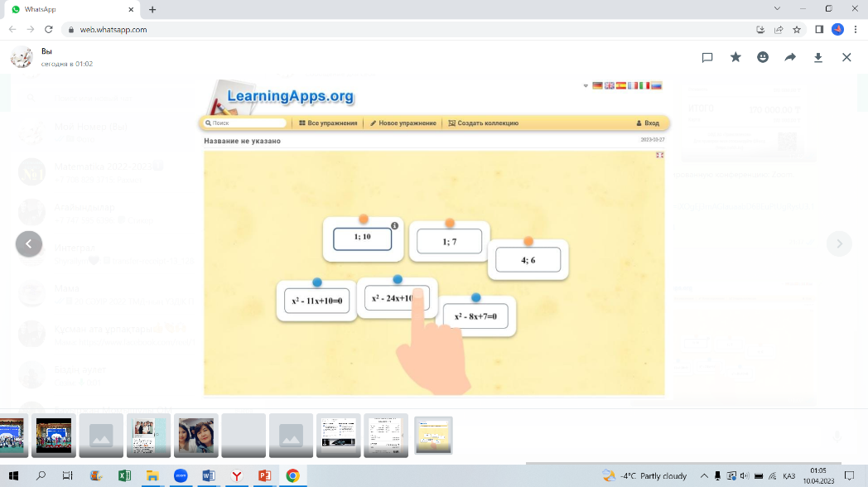This screenshot has height=487, width=868.
Task: Open Yandex browser from the taskbar
Action: tap(237, 476)
